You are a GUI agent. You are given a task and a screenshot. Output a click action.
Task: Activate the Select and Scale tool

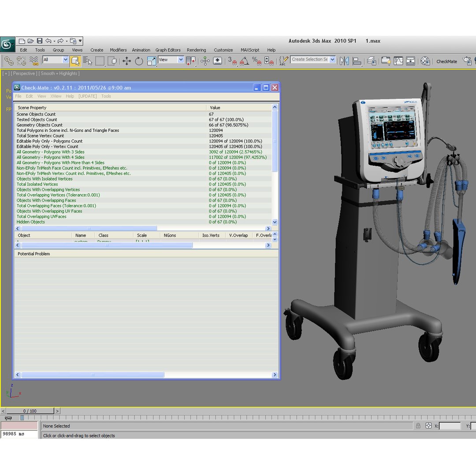tap(151, 61)
